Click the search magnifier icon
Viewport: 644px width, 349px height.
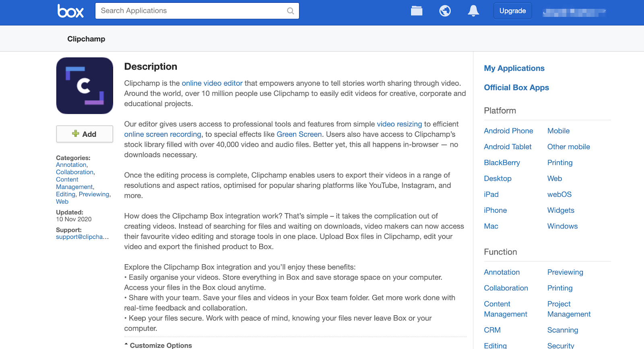(x=290, y=11)
